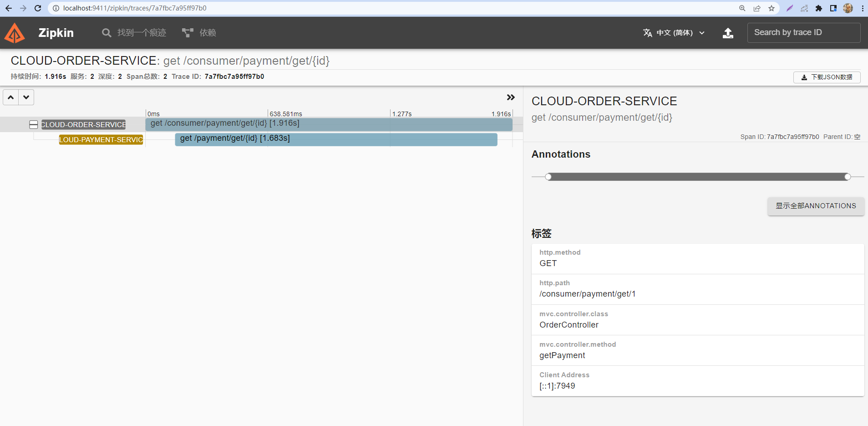Click the Zipkin logo icon
Viewport: 868px width, 426px height.
(15, 33)
